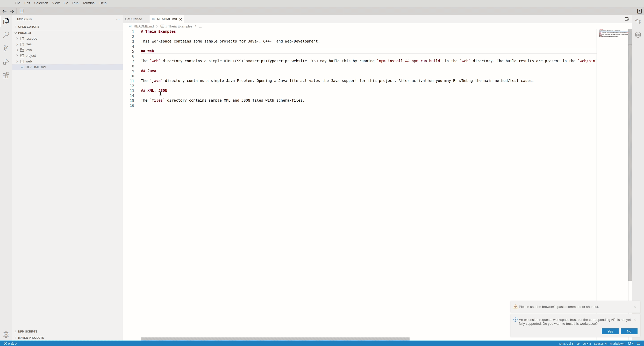The width and height of the screenshot is (644, 346).
Task: Click the errors and warnings indicator
Action: click(10, 343)
